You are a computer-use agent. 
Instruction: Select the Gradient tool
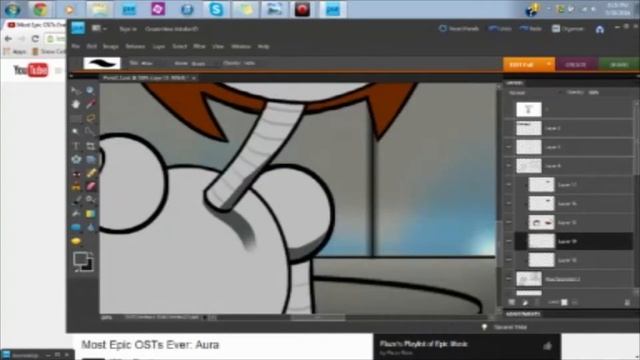(90, 214)
